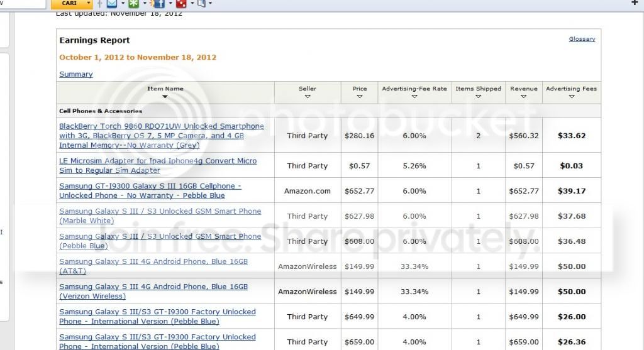This screenshot has height=350, width=644.
Task: Sort by Items Shipped column arrow
Action: tap(478, 97)
